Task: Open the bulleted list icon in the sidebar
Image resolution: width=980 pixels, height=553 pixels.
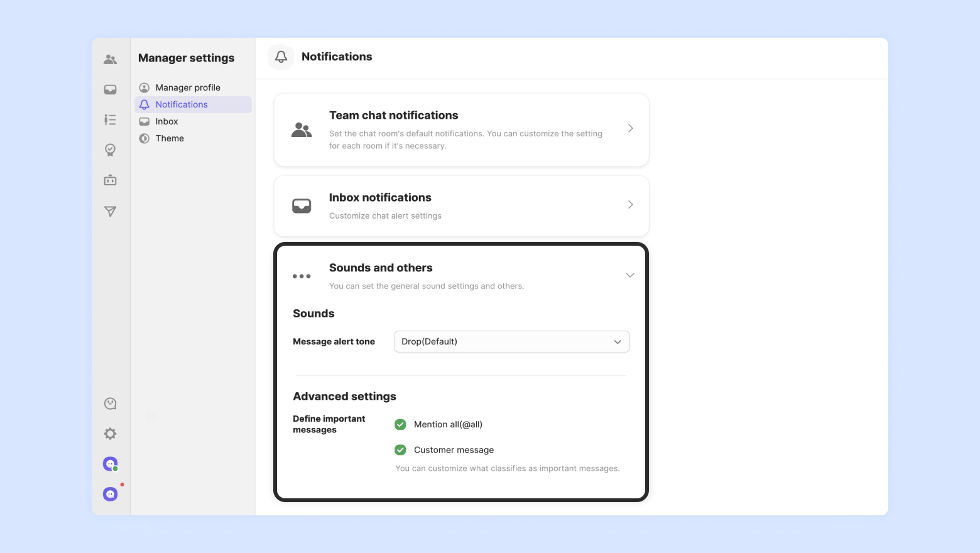Action: coord(111,119)
